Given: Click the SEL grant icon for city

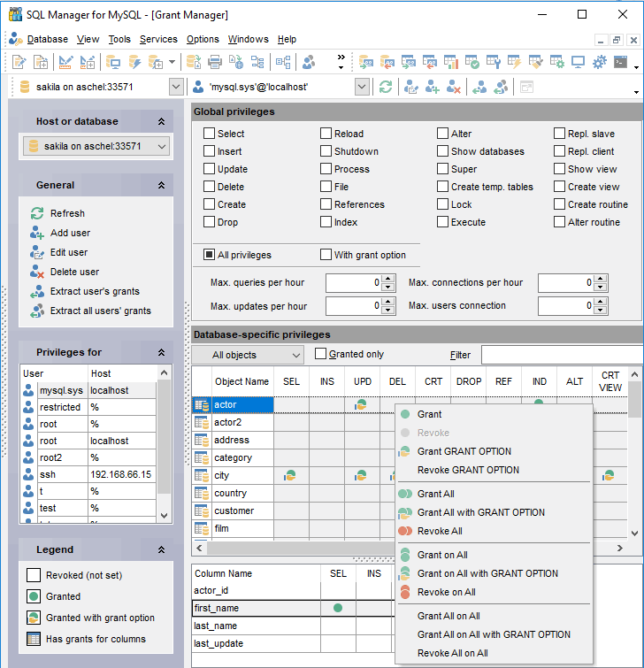Looking at the screenshot, I should (x=289, y=475).
